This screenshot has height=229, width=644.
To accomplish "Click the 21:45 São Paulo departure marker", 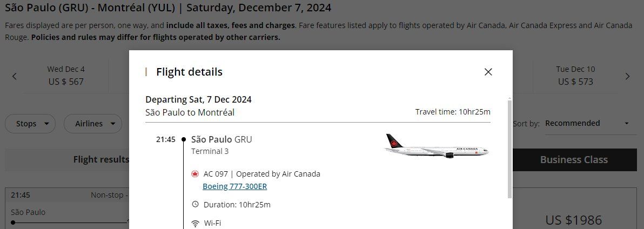I will [x=184, y=139].
